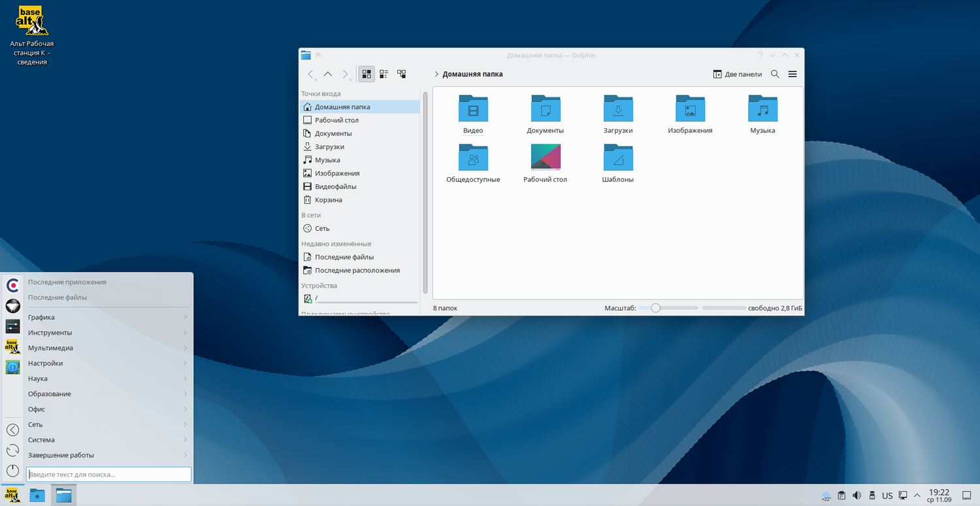The image size is (980, 506).
Task: Focus the launcher search text field
Action: [108, 474]
